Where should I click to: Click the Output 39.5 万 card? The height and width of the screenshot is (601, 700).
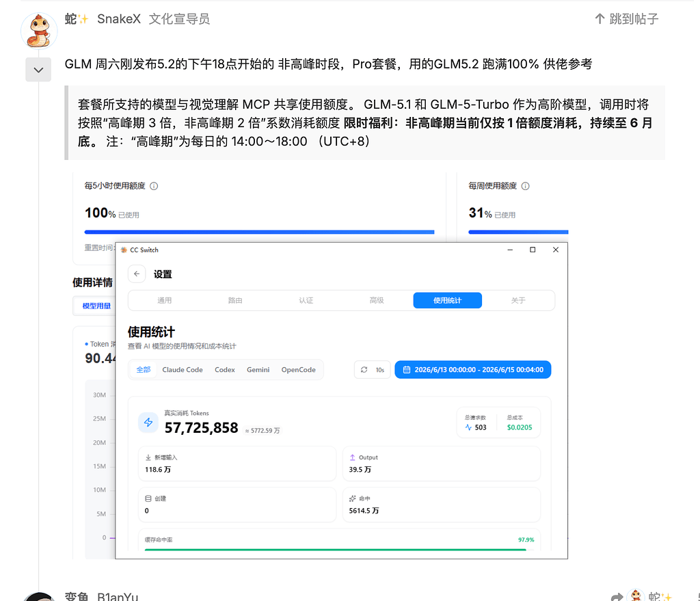441,464
